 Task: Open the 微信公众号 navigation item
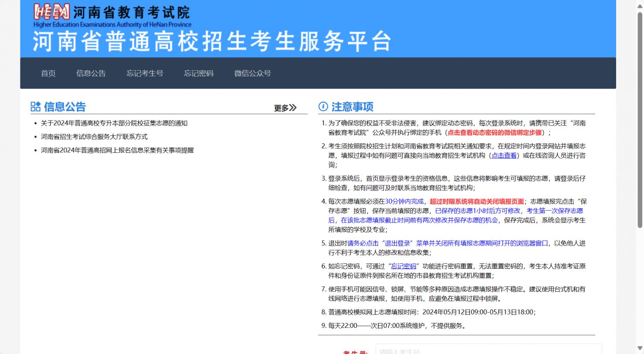[252, 73]
